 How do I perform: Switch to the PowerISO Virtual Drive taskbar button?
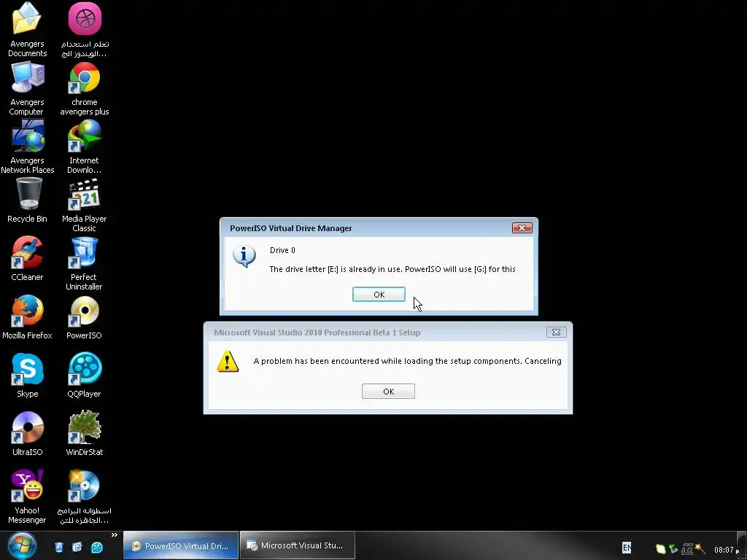point(181,545)
